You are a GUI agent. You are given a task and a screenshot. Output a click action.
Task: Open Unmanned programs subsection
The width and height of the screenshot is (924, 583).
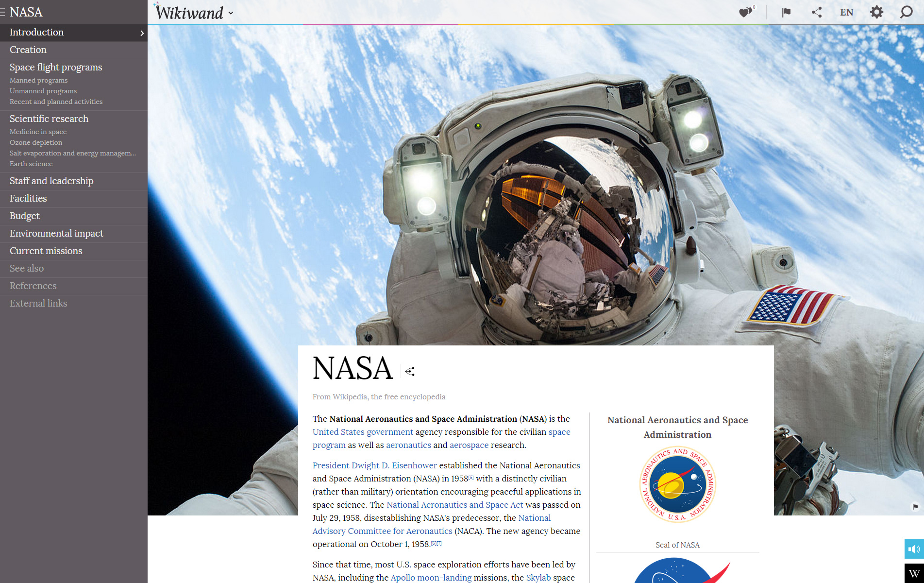coord(43,91)
